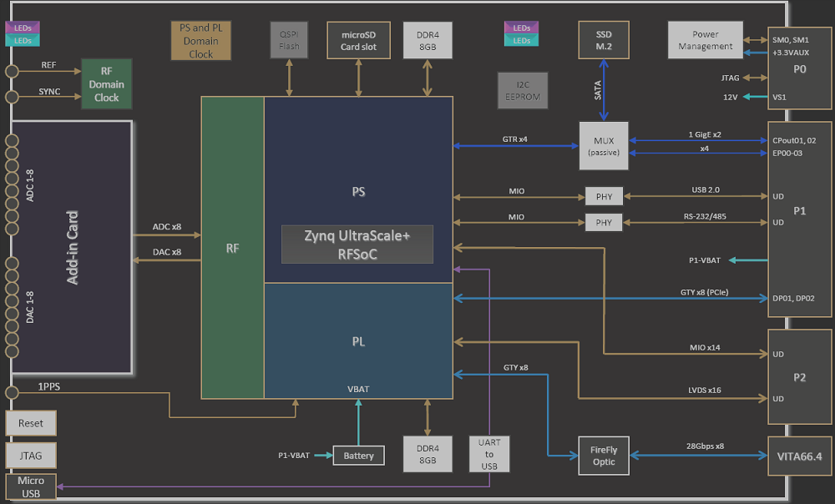Click the '1PPS' signal label
The image size is (835, 504).
coord(49,387)
